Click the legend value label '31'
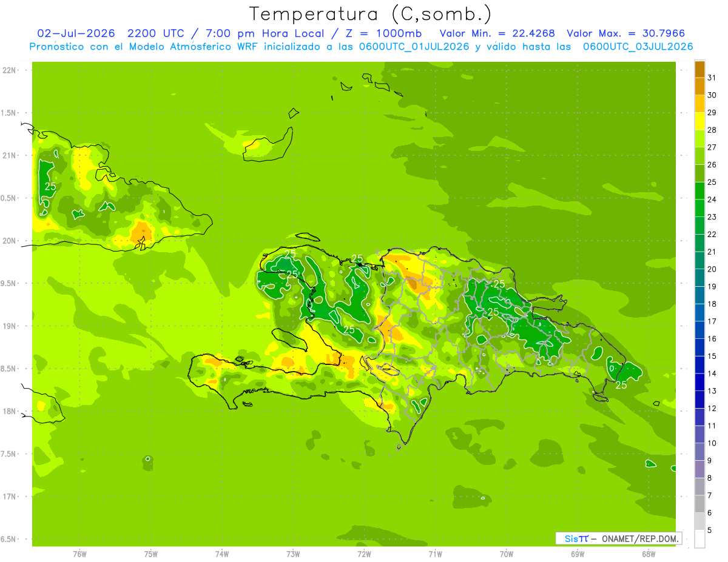Image resolution: width=728 pixels, height=562 pixels. coord(712,78)
